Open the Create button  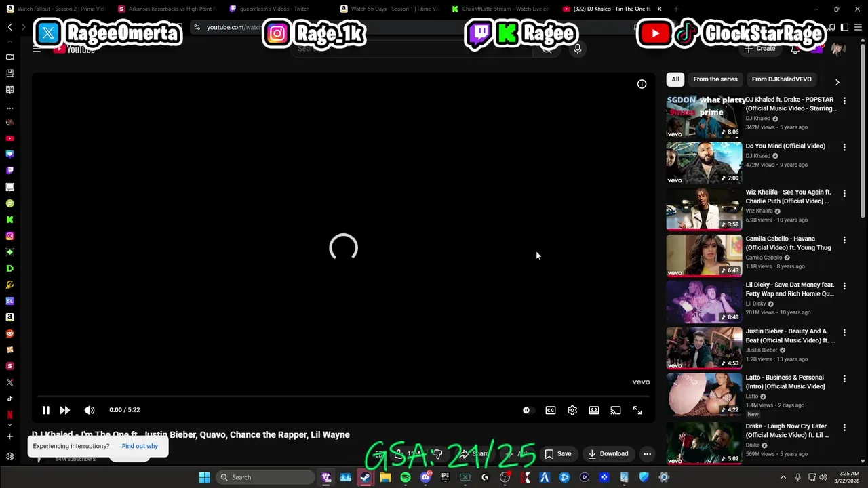click(x=760, y=49)
